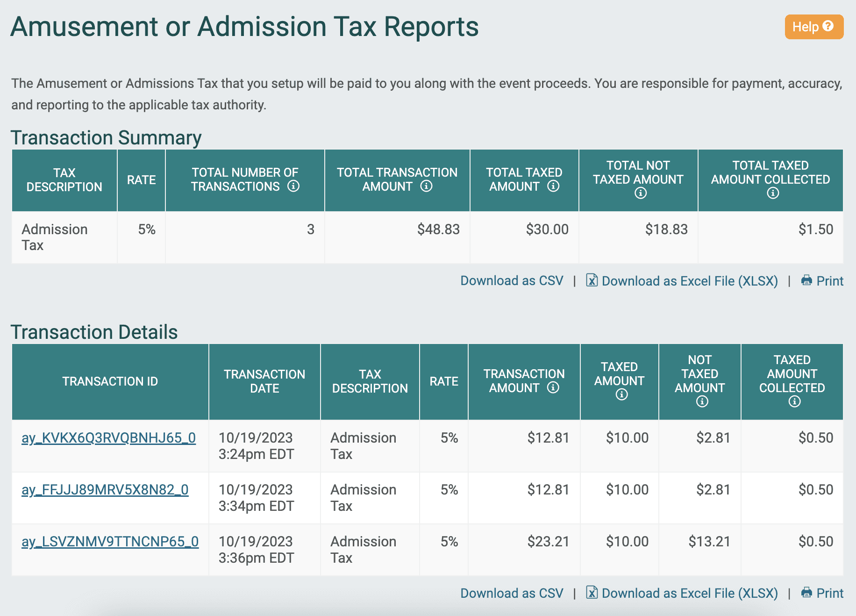Screen dimensions: 856x616
Task: Click info icon on Total Taxed Amount Collected
Action: pyautogui.click(x=773, y=193)
